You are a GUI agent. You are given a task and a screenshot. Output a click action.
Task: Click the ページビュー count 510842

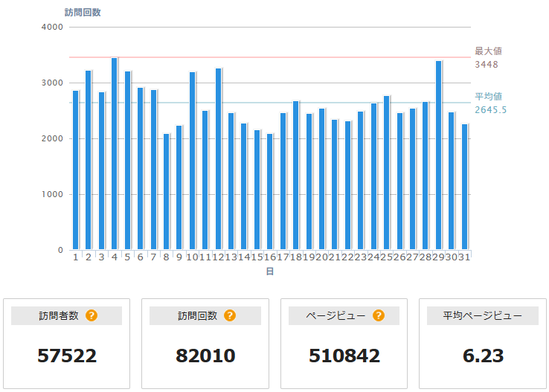click(344, 356)
